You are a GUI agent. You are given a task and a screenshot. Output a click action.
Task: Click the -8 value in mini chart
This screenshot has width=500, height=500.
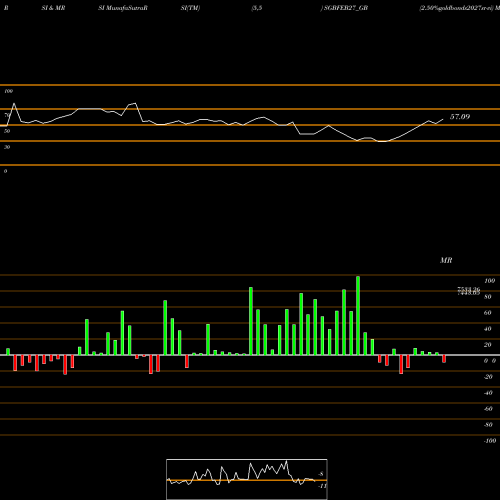coord(321,474)
